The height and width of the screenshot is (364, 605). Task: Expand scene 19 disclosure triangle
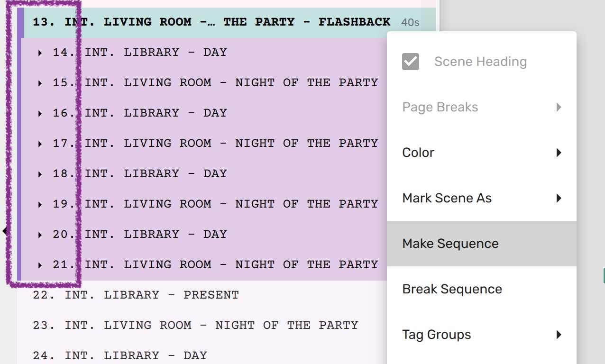[x=40, y=205]
